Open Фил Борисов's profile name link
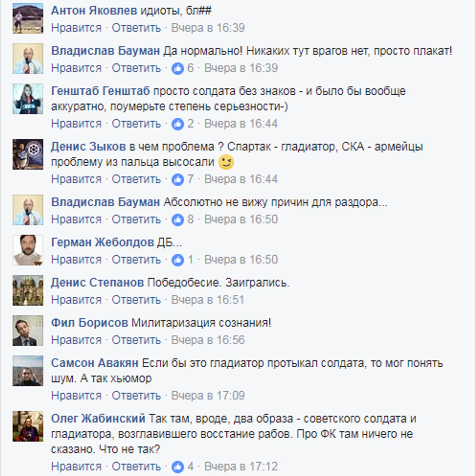Screen dimensions: 475x476 coord(89,323)
